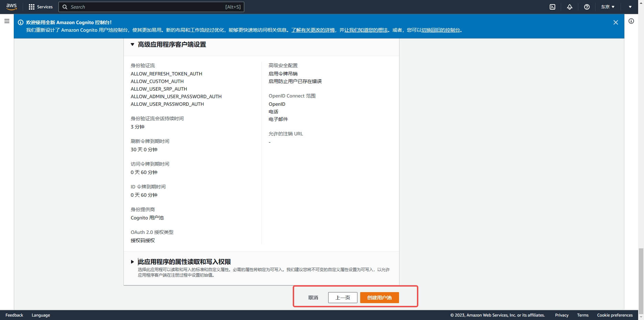This screenshot has width=644, height=320.
Task: Click the AWS logo home icon
Action: point(11,7)
